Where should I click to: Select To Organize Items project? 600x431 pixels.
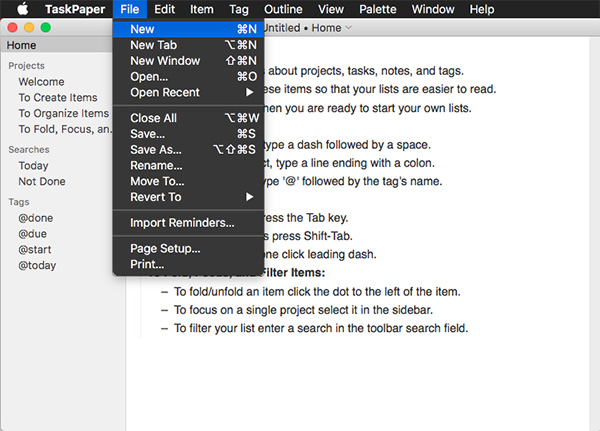pyautogui.click(x=64, y=113)
